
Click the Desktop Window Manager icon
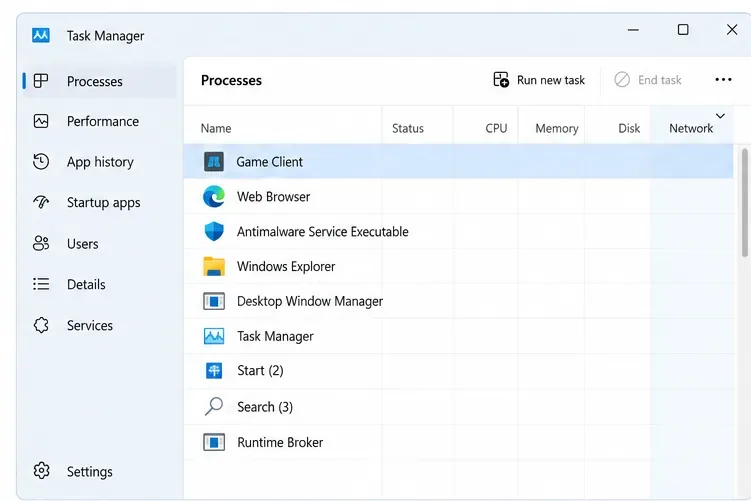pos(214,301)
